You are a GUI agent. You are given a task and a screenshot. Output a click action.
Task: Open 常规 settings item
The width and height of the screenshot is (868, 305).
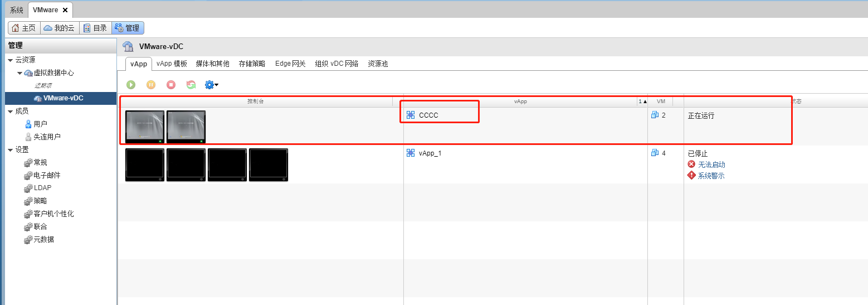coord(40,163)
